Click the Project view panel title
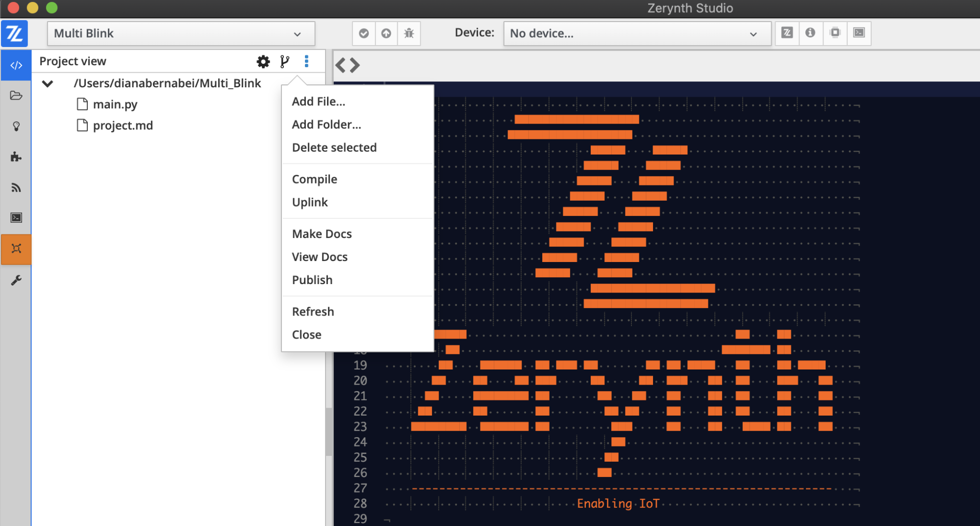980x526 pixels. coord(73,61)
